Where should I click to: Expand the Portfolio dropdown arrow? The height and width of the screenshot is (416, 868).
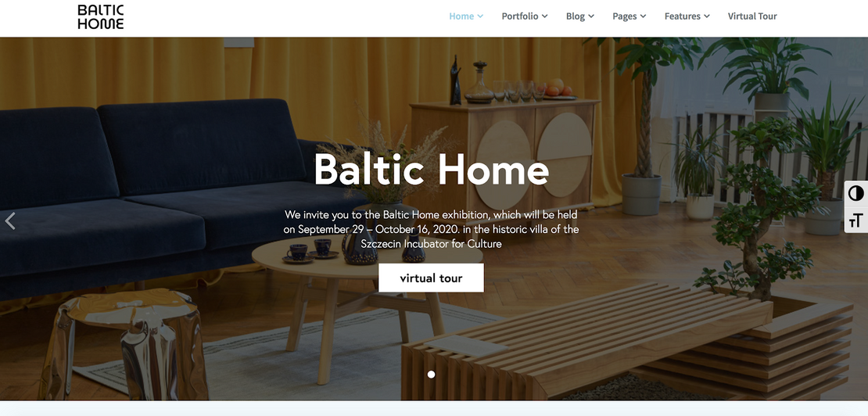[x=545, y=16]
